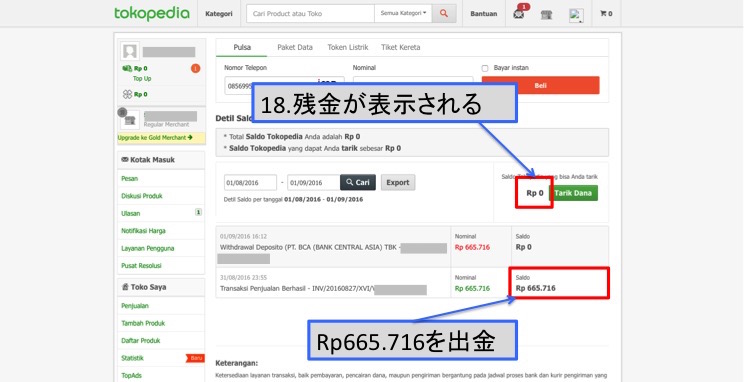Switch to the Token Listrik tab
The height and width of the screenshot is (382, 750).
pyautogui.click(x=348, y=47)
